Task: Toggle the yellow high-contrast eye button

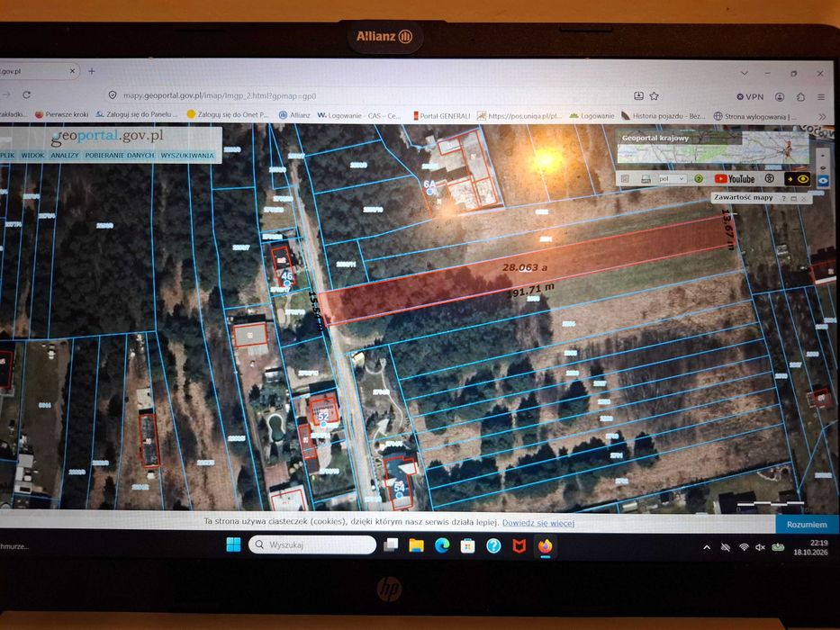Action: tap(797, 179)
